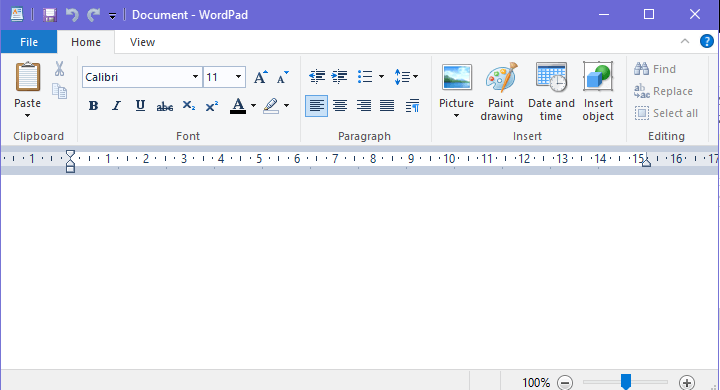Shrink the font size

[x=283, y=77]
